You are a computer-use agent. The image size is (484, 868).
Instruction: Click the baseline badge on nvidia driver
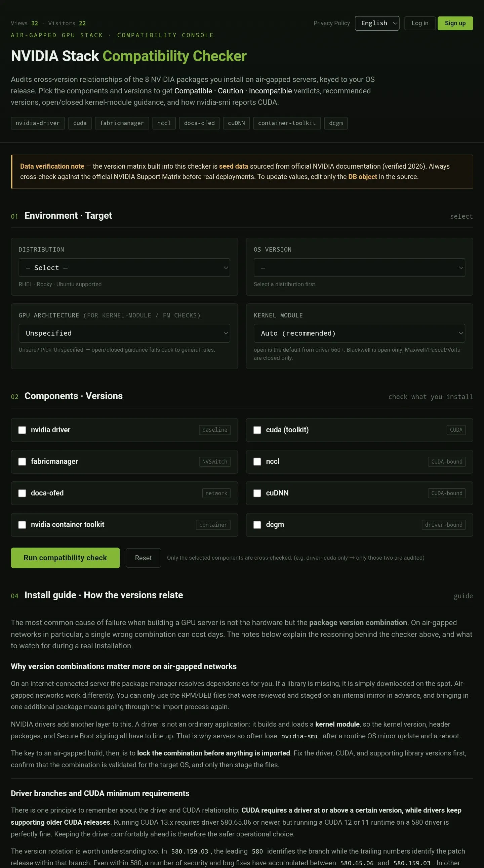click(x=215, y=430)
